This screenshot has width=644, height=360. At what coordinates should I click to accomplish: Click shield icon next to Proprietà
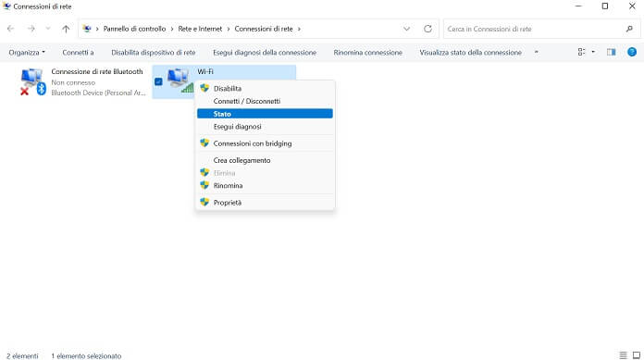coord(204,202)
